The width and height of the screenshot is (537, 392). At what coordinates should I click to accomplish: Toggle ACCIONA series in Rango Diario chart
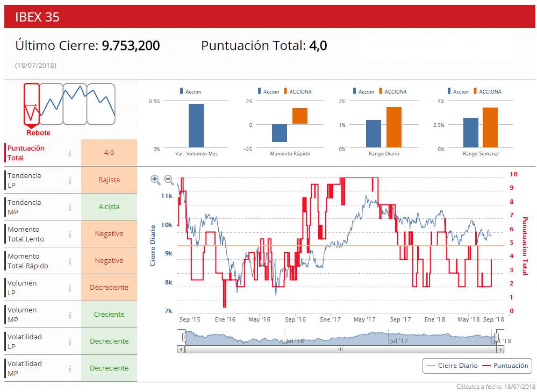pos(393,91)
